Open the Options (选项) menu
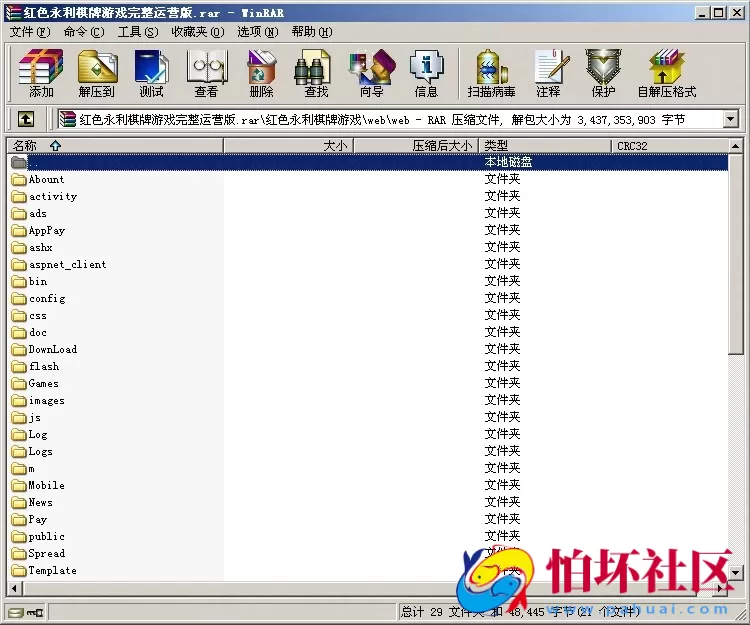This screenshot has height=625, width=750. tap(257, 32)
